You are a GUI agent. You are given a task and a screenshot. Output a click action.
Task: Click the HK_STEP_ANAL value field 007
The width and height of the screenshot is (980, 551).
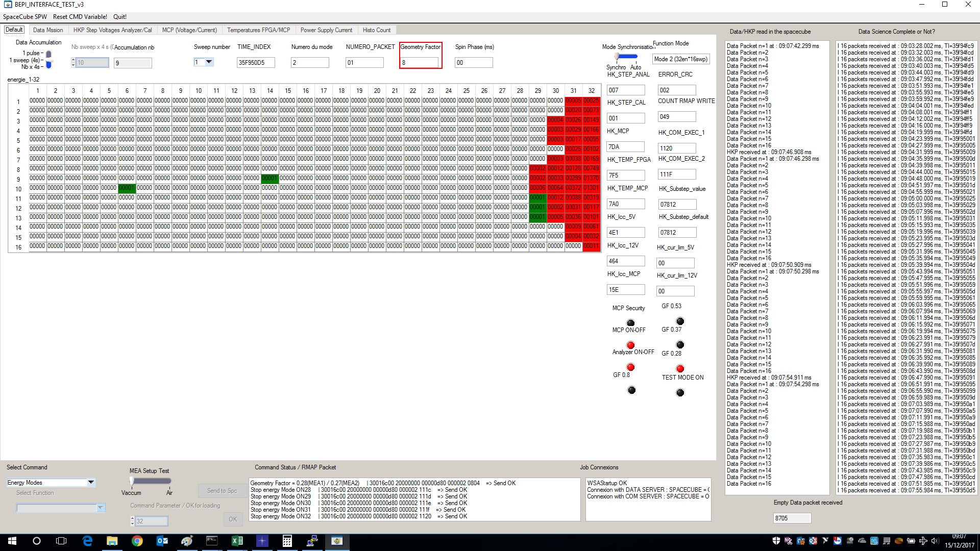[626, 90]
